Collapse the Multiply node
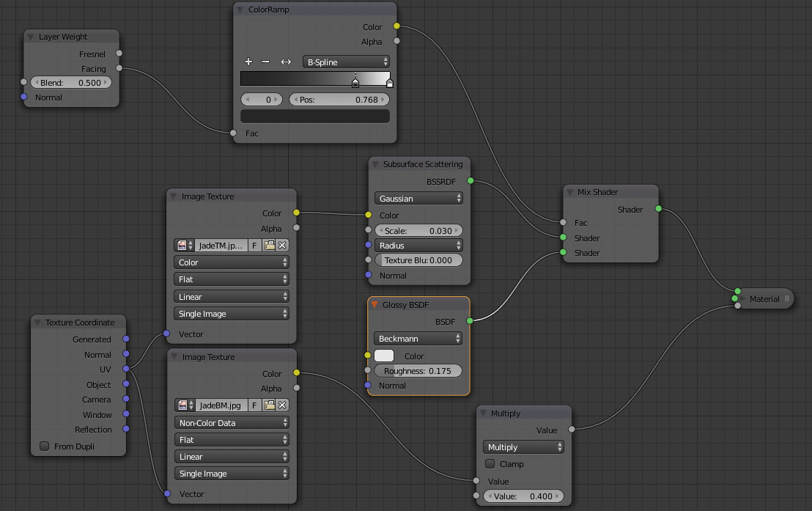The width and height of the screenshot is (812, 511). coord(483,413)
